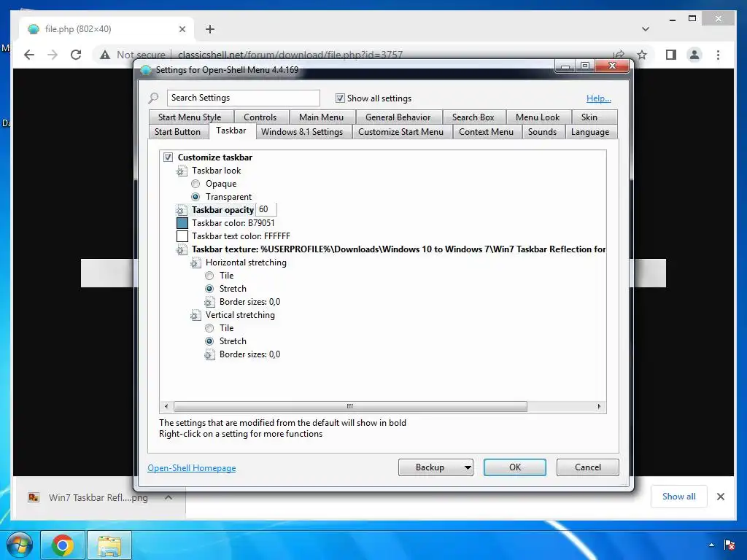The image size is (747, 560).
Task: Click the magnifier icon beside Search Settings
Action: pyautogui.click(x=153, y=98)
